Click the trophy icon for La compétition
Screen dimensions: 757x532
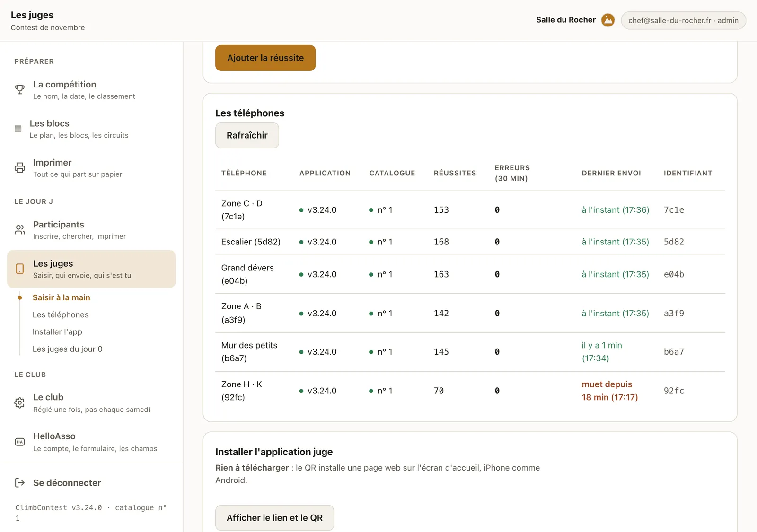click(x=20, y=89)
